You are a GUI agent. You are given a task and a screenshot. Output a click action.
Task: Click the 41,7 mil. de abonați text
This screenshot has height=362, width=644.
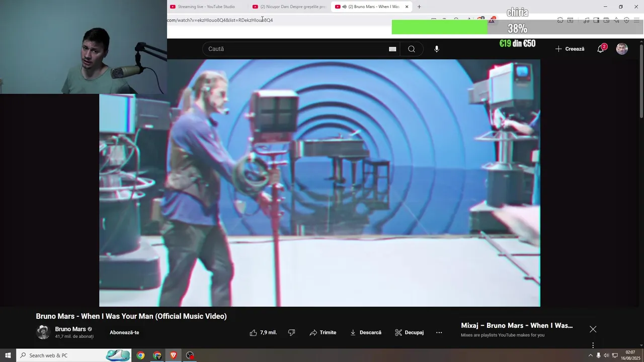click(74, 336)
